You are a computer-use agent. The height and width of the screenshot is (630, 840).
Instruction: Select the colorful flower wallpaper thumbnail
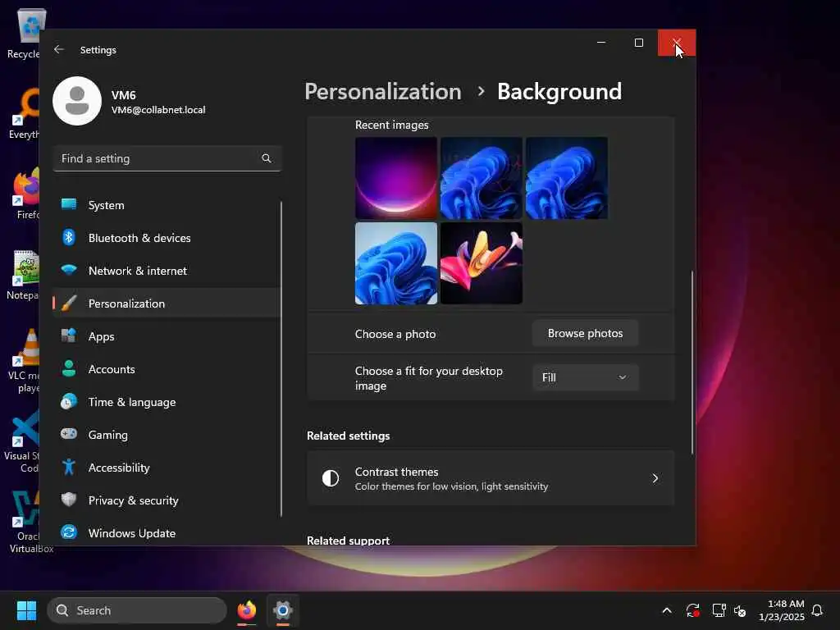click(x=481, y=263)
